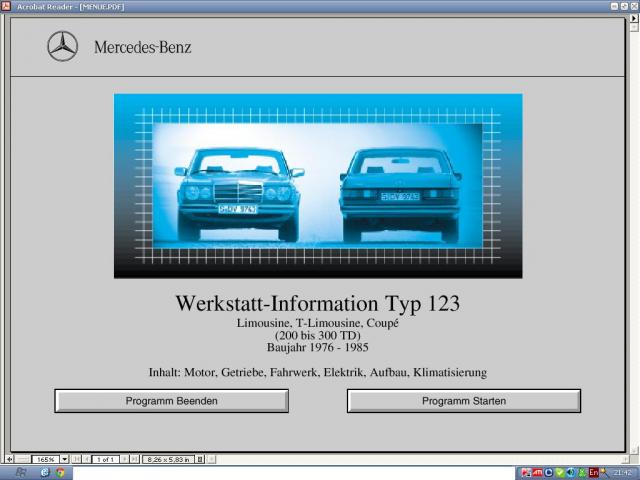Click the Mercedes 123 cars banner image
Viewport: 640px width, 480px height.
coord(317,185)
